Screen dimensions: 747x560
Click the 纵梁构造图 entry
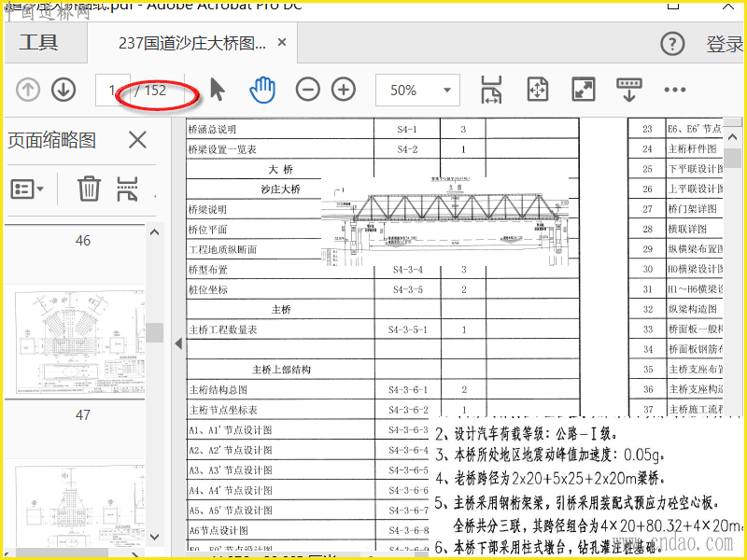692,309
